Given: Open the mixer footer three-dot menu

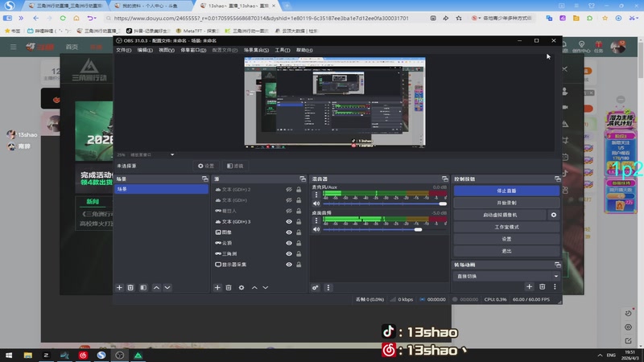Looking at the screenshot, I should pyautogui.click(x=328, y=288).
